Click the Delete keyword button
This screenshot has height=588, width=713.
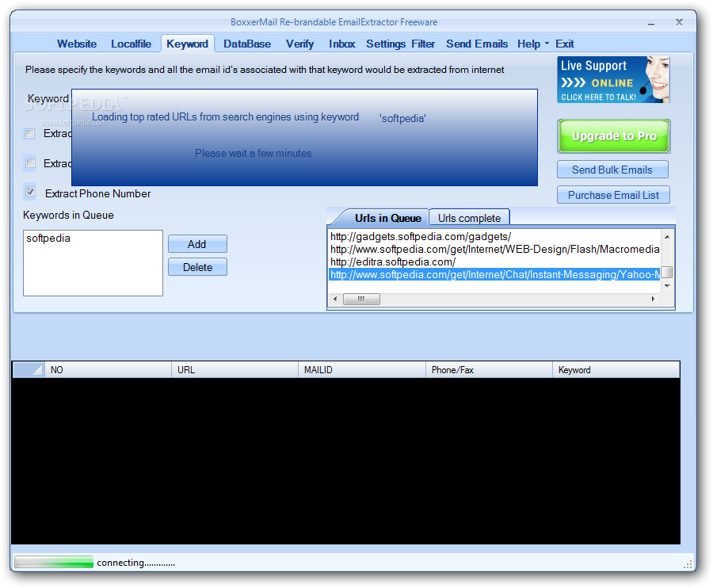click(x=197, y=267)
